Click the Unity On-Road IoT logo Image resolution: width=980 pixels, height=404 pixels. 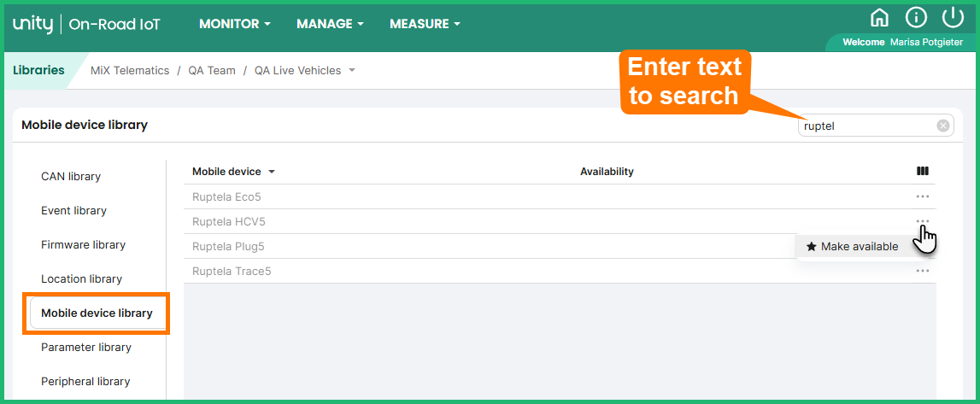pos(86,25)
